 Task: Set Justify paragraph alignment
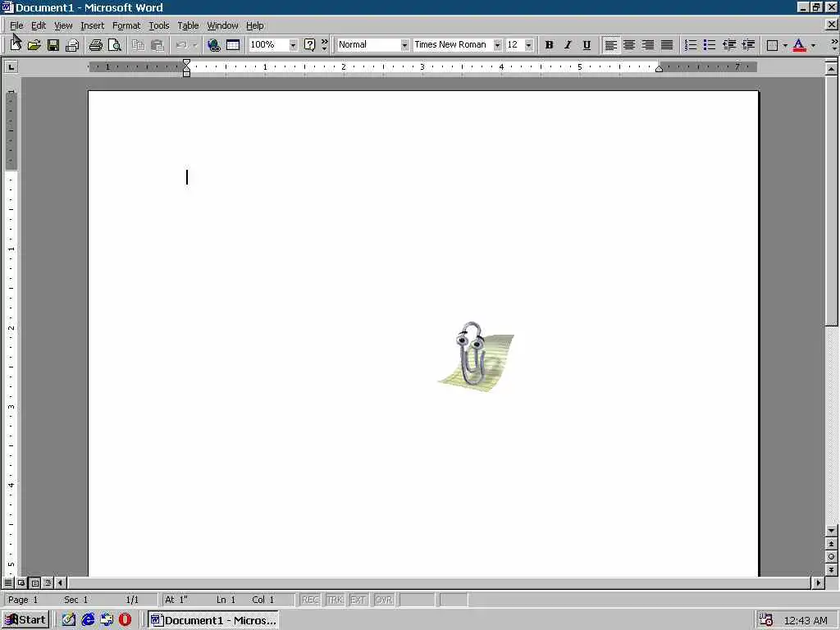click(x=667, y=45)
